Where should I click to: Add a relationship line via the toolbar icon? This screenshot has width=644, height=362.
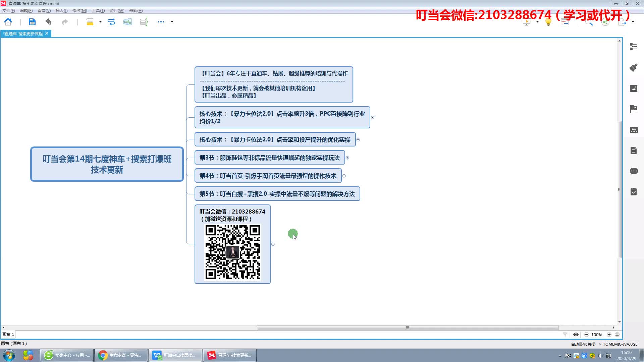click(x=111, y=22)
